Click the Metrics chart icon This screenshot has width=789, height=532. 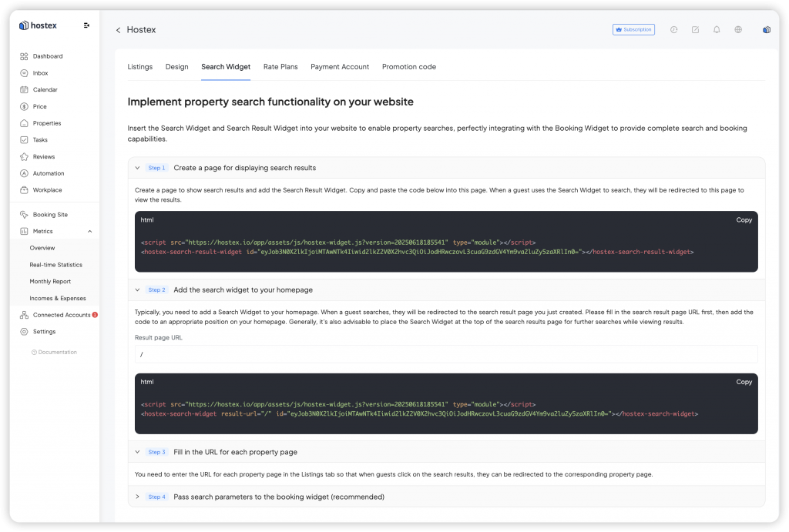24,231
